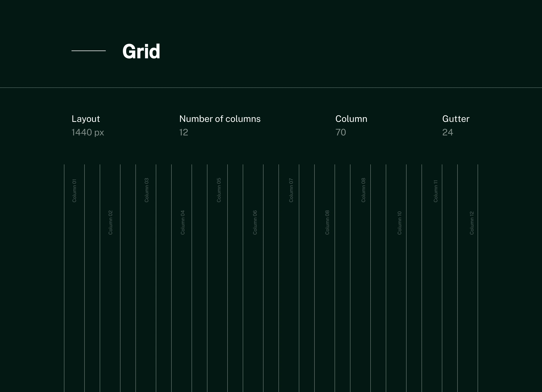Click the value 70 under Column

[341, 132]
